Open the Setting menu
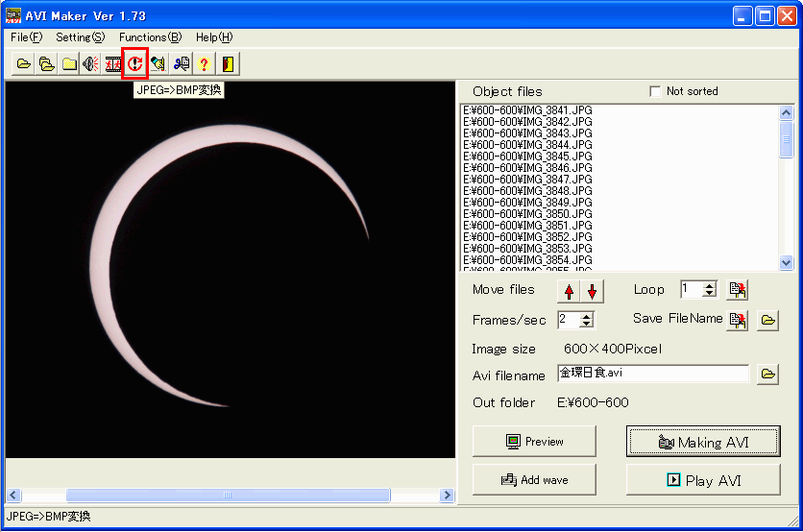This screenshot has width=803, height=532. click(x=80, y=37)
